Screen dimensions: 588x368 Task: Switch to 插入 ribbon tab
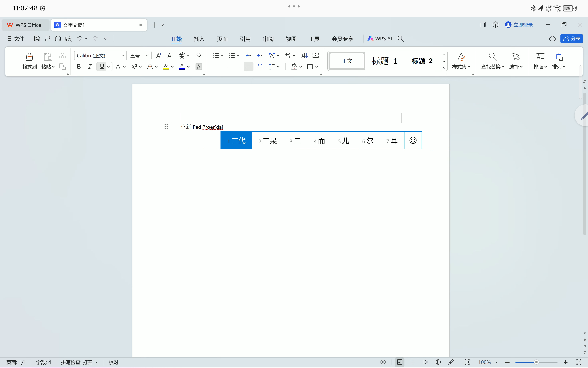(x=199, y=39)
